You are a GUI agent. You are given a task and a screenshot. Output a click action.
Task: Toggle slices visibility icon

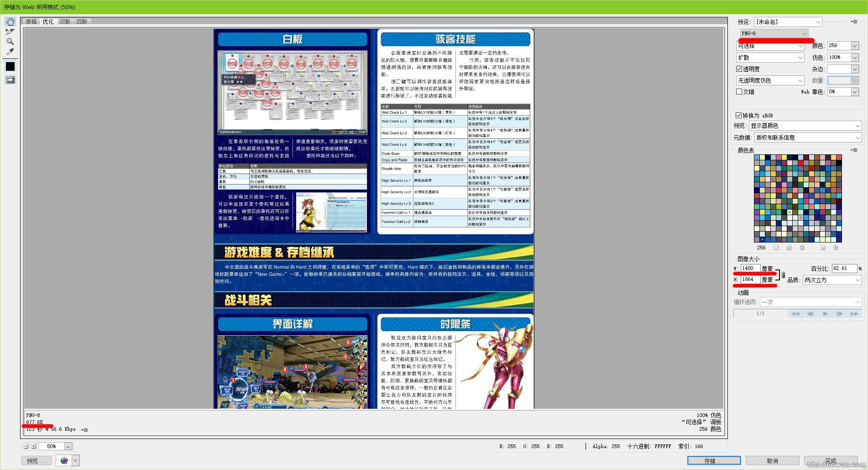(10, 80)
